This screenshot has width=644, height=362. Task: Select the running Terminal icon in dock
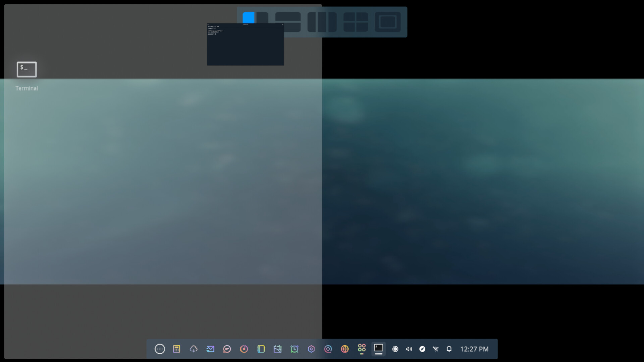379,349
